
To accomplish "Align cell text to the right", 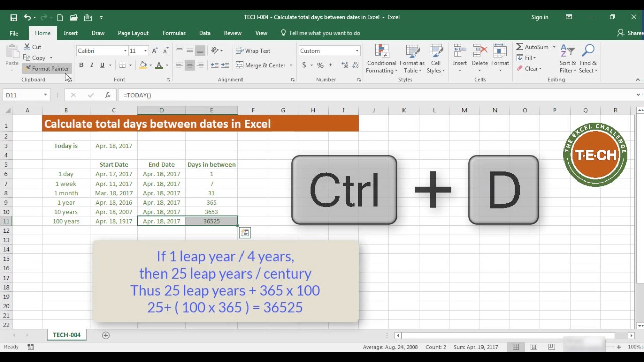I will pos(200,65).
